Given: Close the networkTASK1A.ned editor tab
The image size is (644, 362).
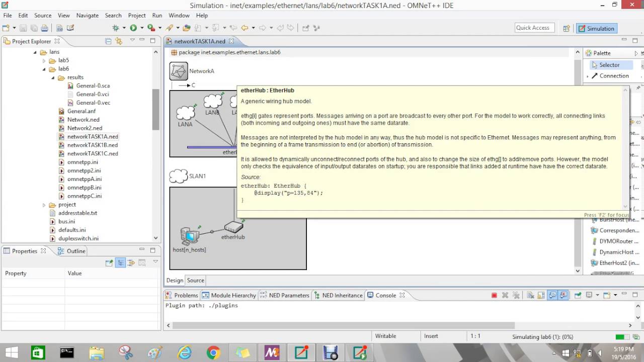Looking at the screenshot, I should point(231,41).
